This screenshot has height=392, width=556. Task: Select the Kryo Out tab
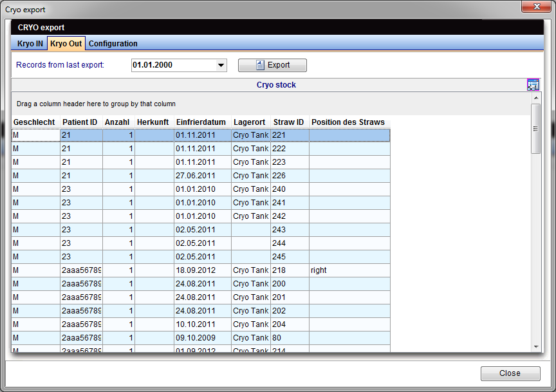click(x=66, y=44)
